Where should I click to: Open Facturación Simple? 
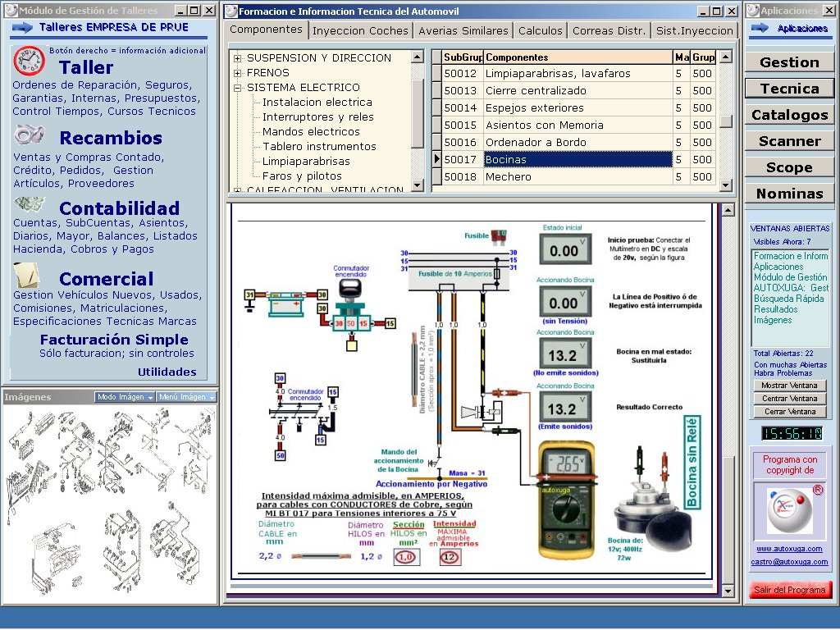point(114,340)
